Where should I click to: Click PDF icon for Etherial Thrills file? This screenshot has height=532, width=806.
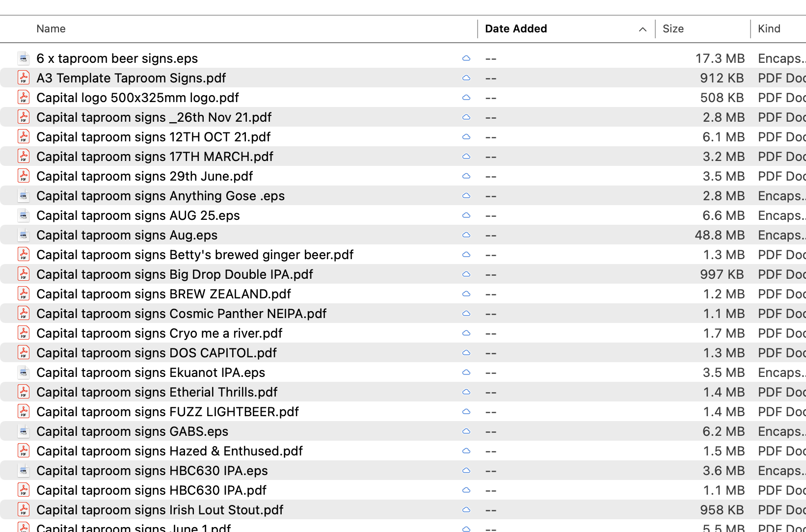tap(24, 392)
